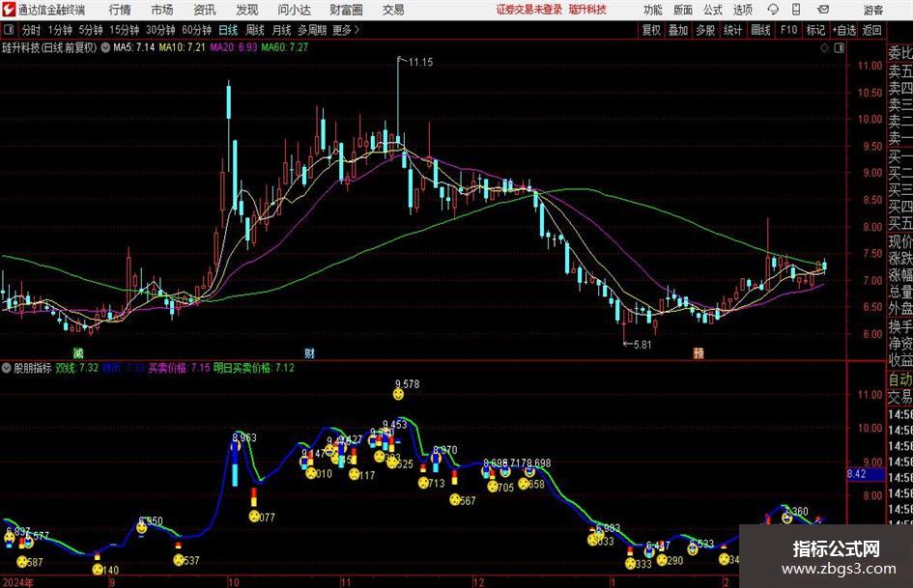Select the 周线 weekly period

254,30
